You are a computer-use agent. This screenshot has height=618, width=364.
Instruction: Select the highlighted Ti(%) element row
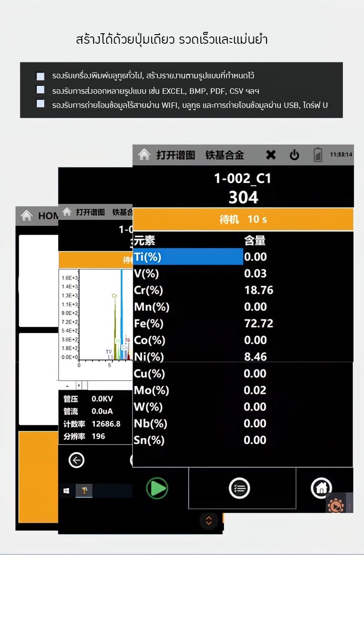click(x=188, y=257)
